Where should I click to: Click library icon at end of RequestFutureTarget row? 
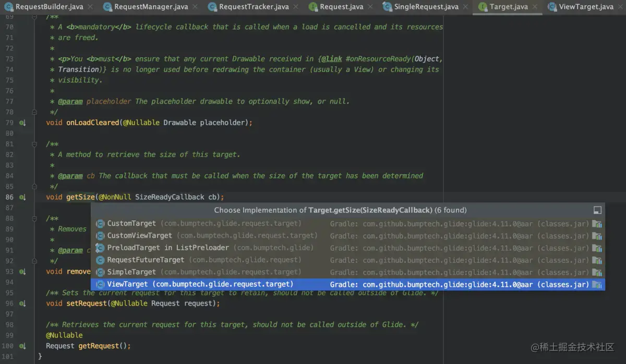click(x=597, y=260)
